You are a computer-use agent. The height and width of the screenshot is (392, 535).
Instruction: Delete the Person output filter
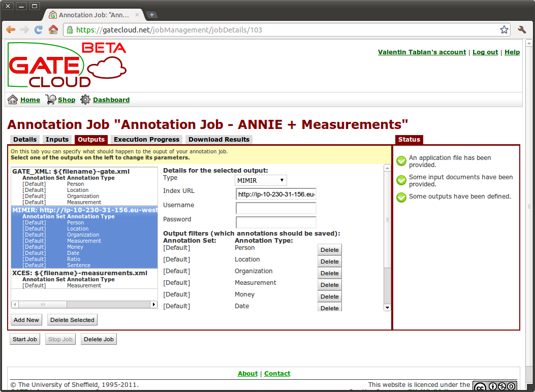[x=330, y=250]
